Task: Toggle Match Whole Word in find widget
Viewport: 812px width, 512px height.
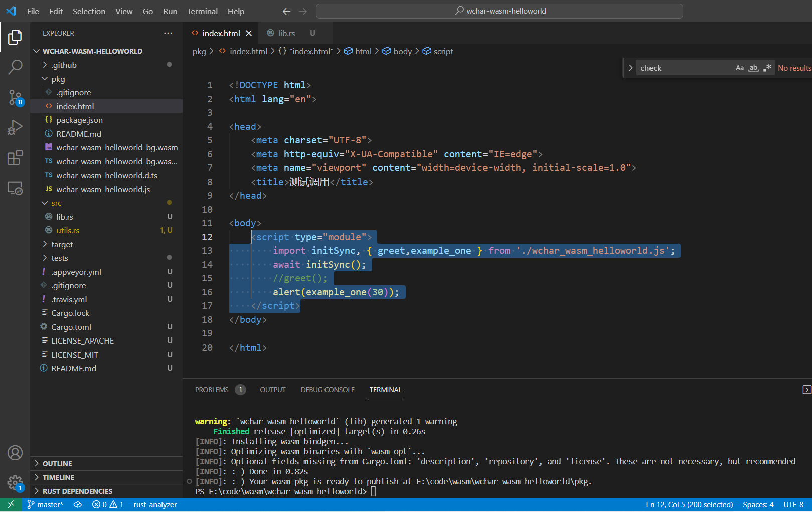Action: [x=753, y=68]
